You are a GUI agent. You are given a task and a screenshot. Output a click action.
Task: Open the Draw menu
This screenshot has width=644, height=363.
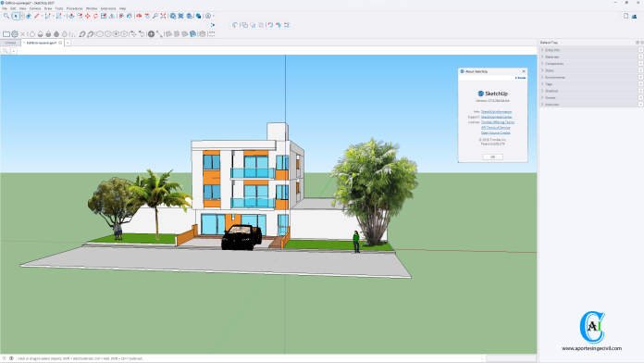click(48, 8)
